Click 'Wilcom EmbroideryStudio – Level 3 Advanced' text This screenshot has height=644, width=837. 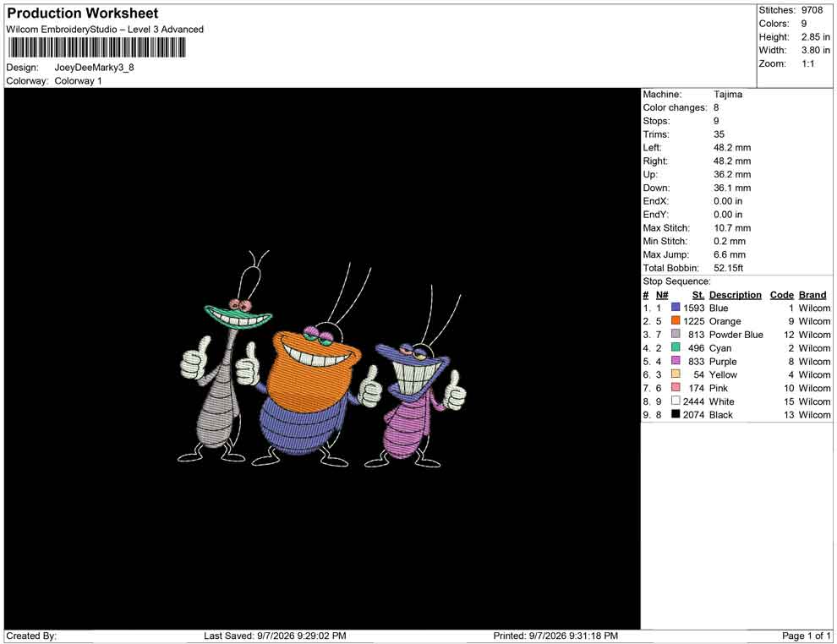(105, 30)
